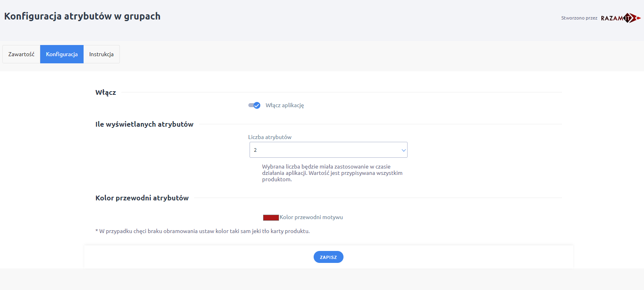Save settings with the ZAPISZ button
This screenshot has height=290, width=644.
pyautogui.click(x=328, y=257)
